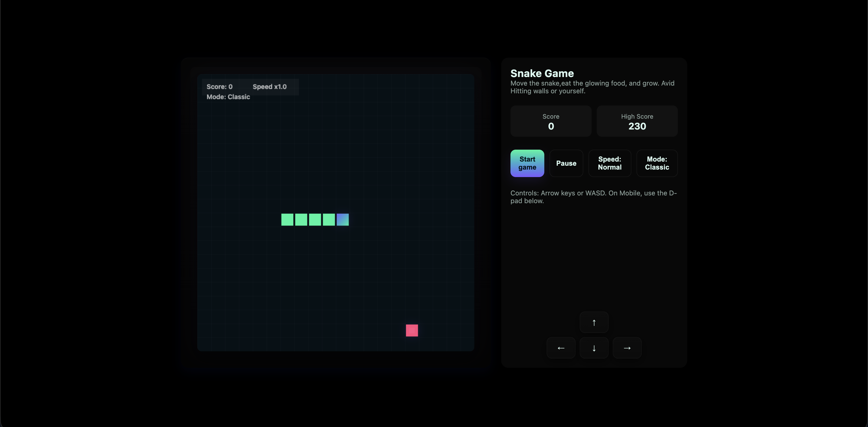Click the Start game button
The width and height of the screenshot is (868, 427).
[x=527, y=163]
